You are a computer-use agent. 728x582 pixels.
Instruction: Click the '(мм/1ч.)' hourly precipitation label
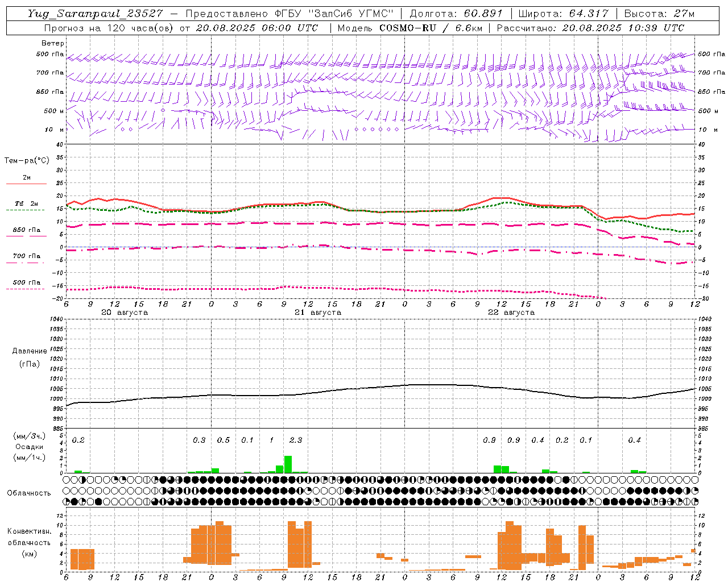click(x=29, y=458)
